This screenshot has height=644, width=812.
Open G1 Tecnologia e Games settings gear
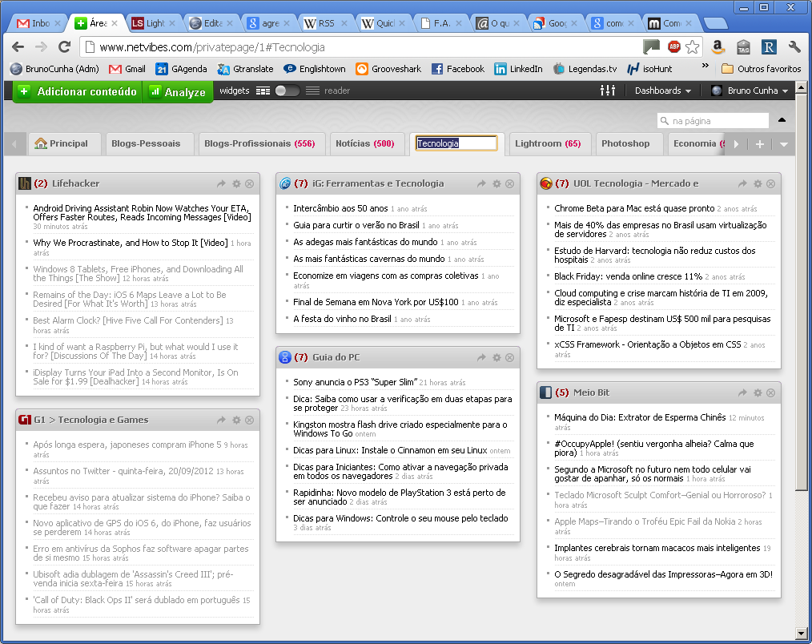[236, 420]
